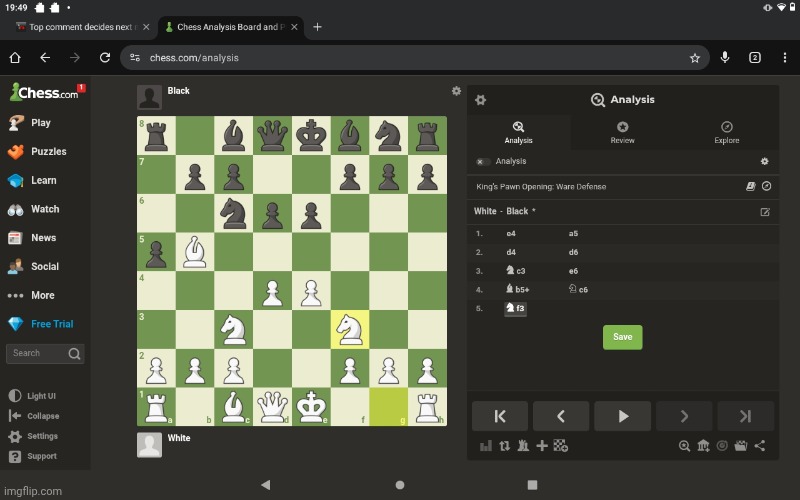This screenshot has width=800, height=500.
Task: Select move Nc3 in move list
Action: [x=515, y=271]
